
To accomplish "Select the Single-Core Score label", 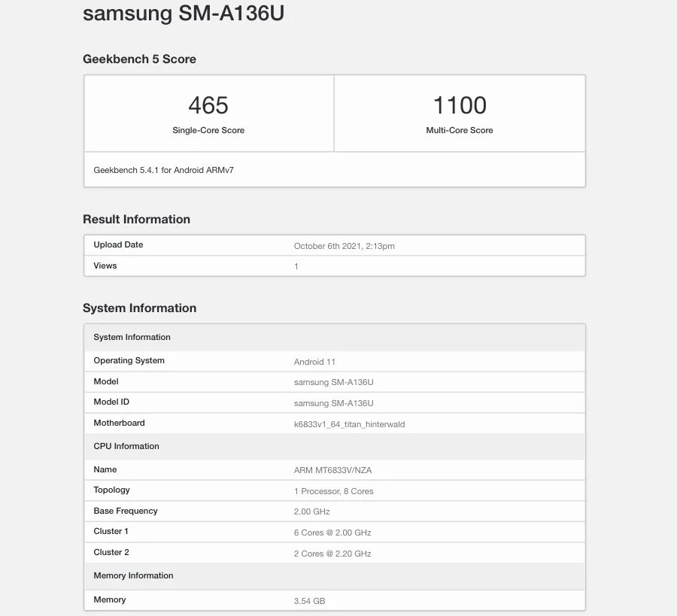I will [x=208, y=130].
